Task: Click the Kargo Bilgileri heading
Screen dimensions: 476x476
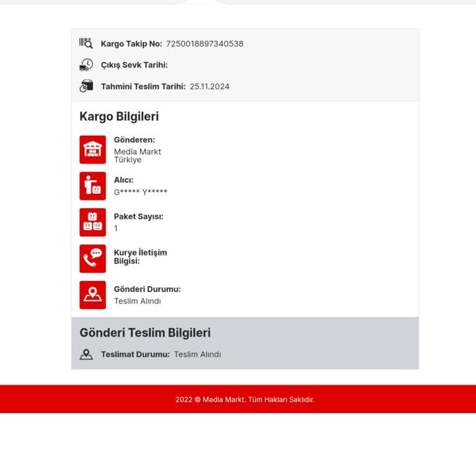Action: pyautogui.click(x=119, y=117)
